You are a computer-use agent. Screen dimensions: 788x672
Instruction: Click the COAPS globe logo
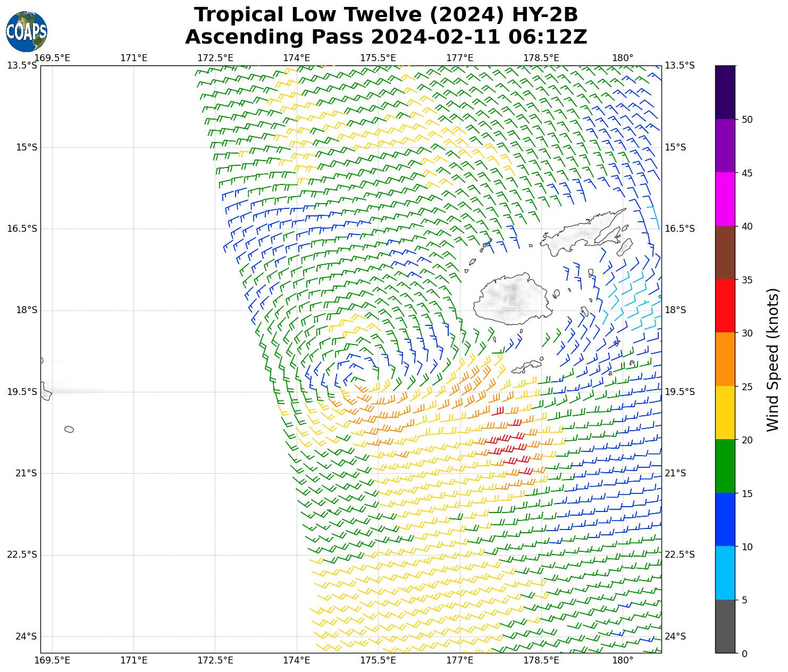[27, 31]
